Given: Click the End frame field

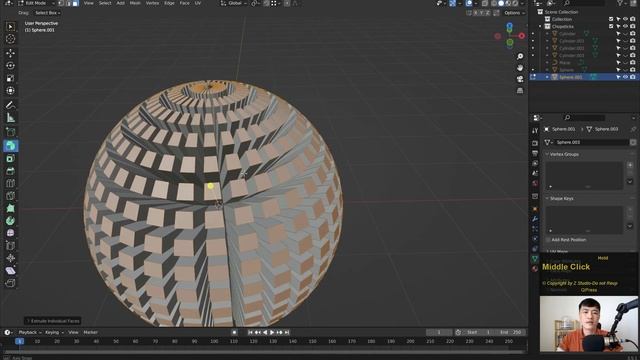Looking at the screenshot, I should (x=512, y=333).
